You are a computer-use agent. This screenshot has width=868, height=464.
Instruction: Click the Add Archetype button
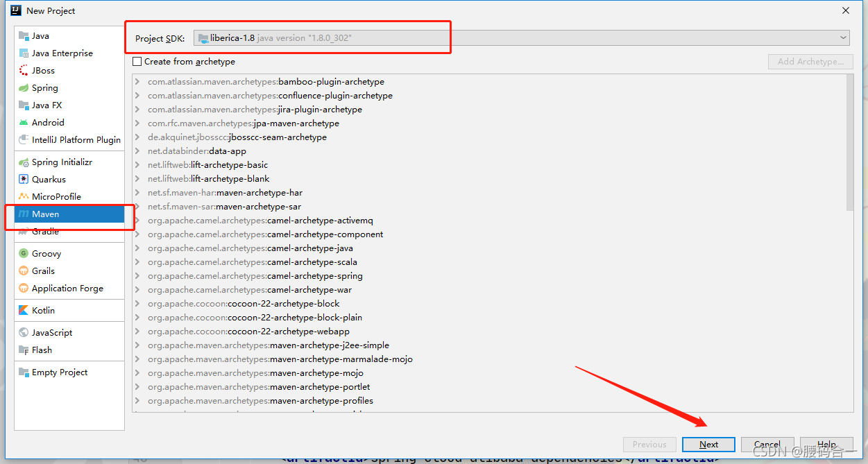click(x=810, y=62)
